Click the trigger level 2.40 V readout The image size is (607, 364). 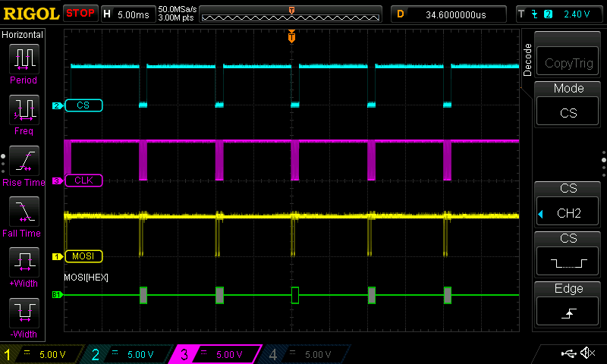pyautogui.click(x=577, y=14)
